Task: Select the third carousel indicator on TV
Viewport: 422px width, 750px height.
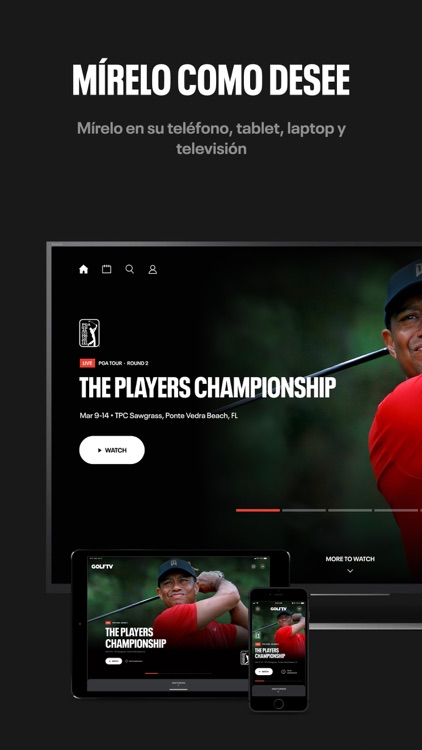Action: click(350, 510)
